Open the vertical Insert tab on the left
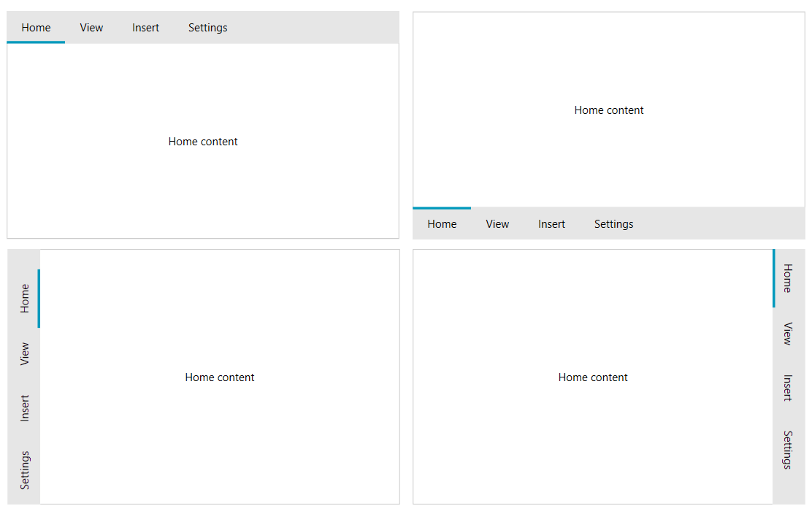Screen dimensions: 812x514 click(24, 406)
